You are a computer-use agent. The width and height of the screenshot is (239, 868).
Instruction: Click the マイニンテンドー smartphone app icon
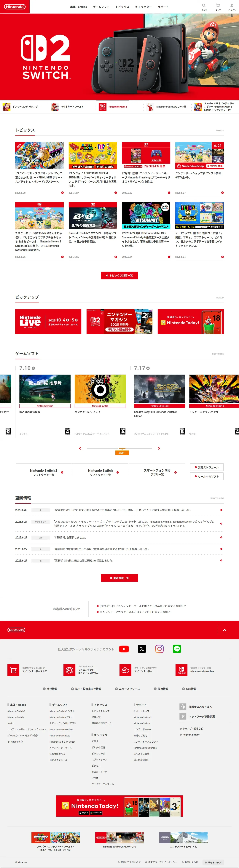(x=125, y=670)
